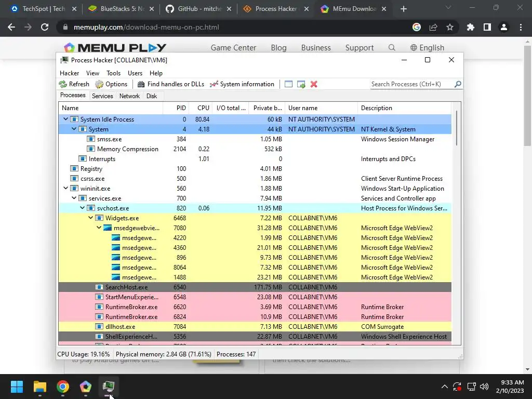Sort by the Private bytes column header
The height and width of the screenshot is (399, 532).
[267, 108]
